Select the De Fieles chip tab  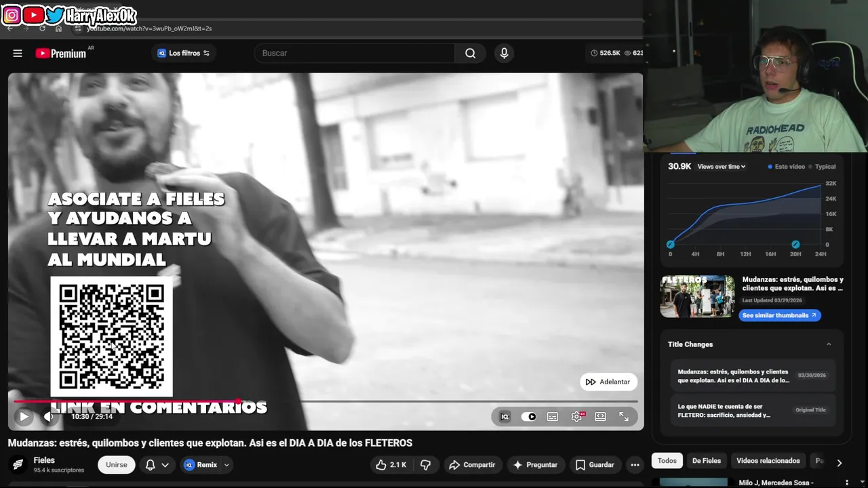point(707,461)
